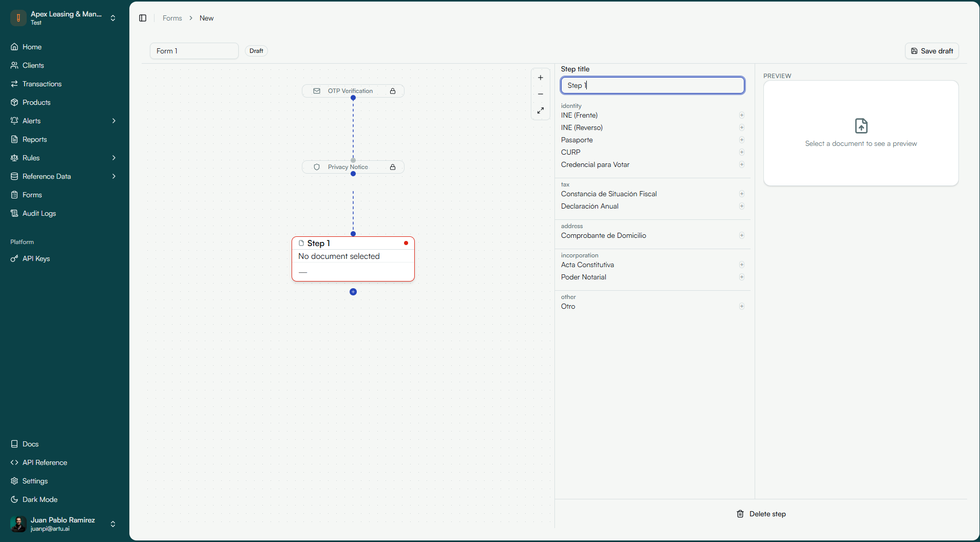Zoom out on the flow canvas
The width and height of the screenshot is (980, 542).
click(541, 94)
